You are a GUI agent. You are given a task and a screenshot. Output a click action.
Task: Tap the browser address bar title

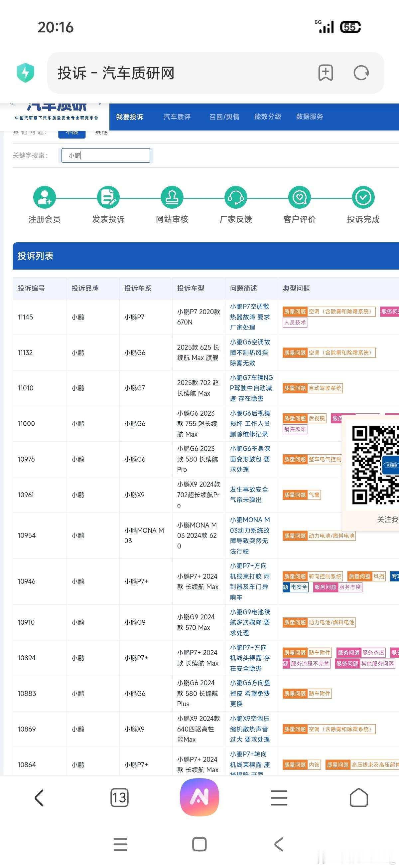click(x=116, y=73)
